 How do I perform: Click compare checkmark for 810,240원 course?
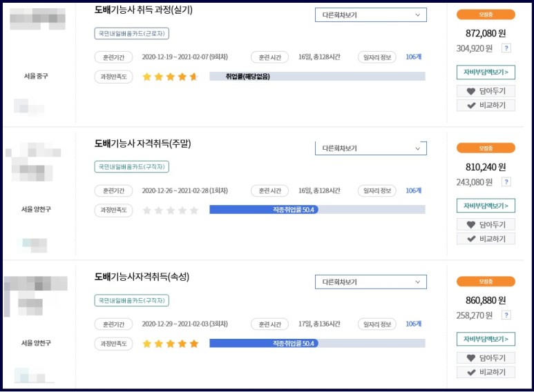(x=471, y=239)
